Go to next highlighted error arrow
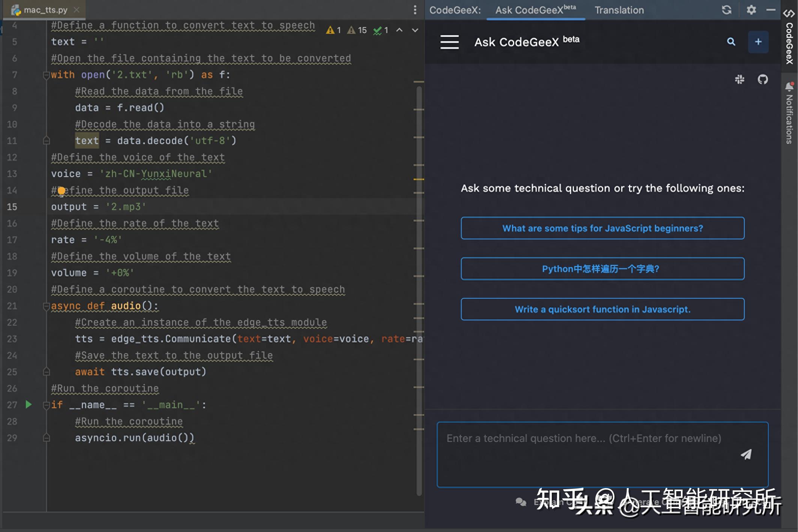The image size is (798, 532). pos(415,30)
